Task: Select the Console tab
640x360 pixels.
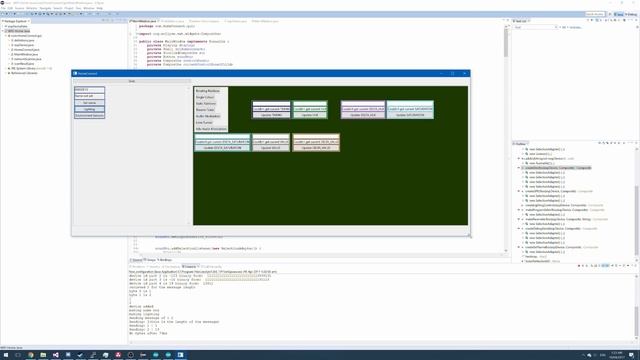Action: pos(190,267)
